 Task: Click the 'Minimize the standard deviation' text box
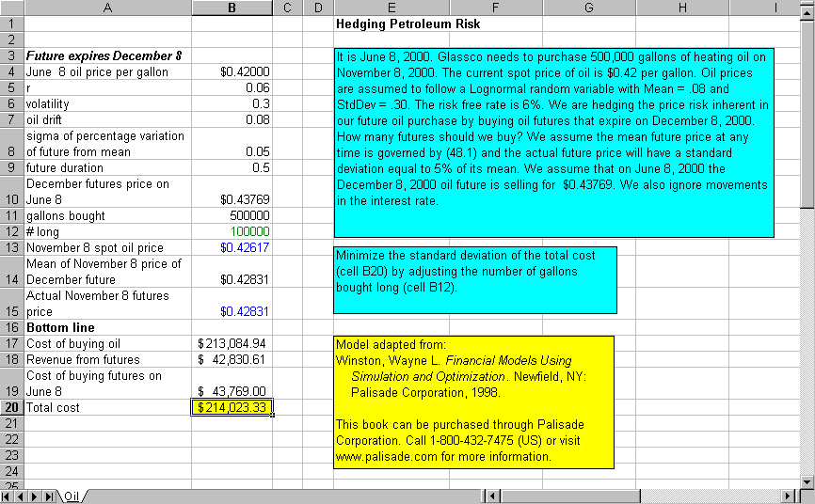click(x=475, y=280)
